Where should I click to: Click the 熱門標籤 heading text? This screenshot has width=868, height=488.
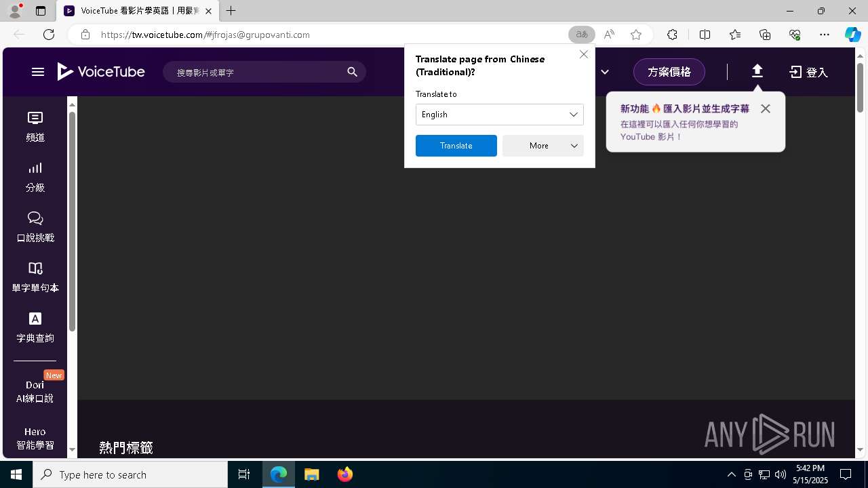[x=126, y=447]
